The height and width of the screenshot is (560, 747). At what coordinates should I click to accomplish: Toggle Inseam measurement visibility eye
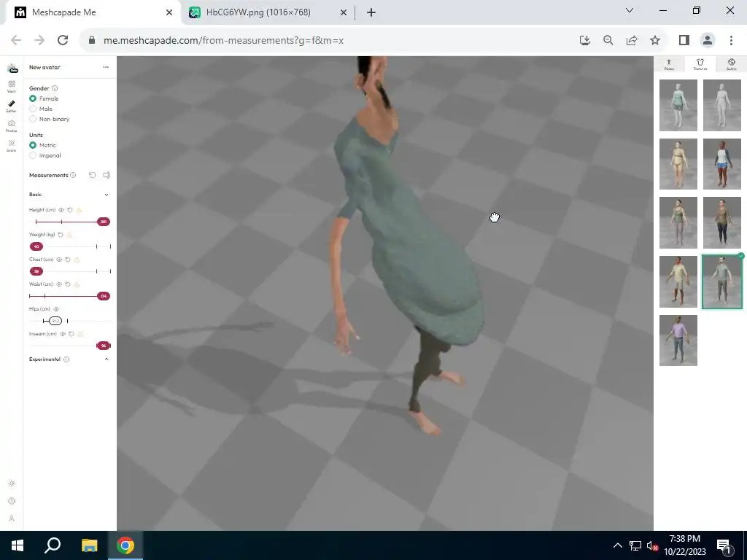coord(63,334)
